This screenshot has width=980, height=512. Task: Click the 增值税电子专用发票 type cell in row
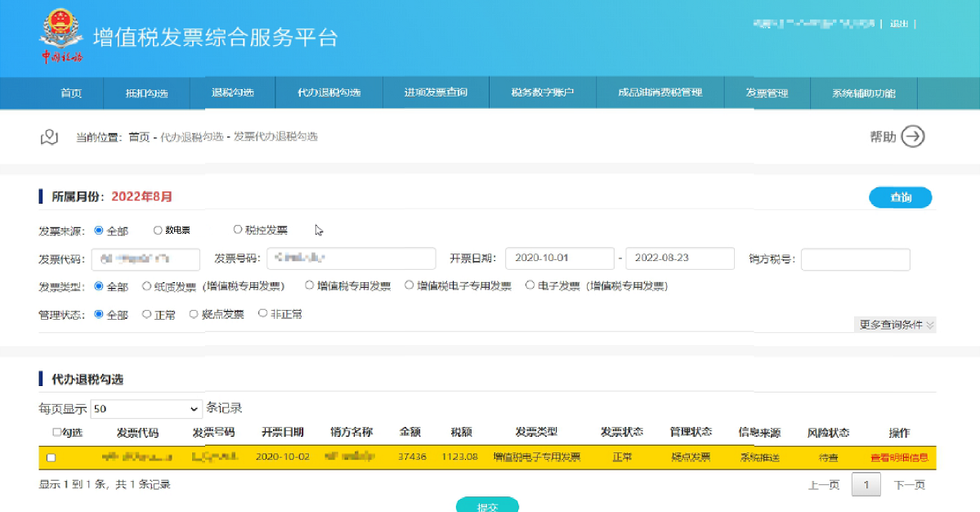click(536, 458)
